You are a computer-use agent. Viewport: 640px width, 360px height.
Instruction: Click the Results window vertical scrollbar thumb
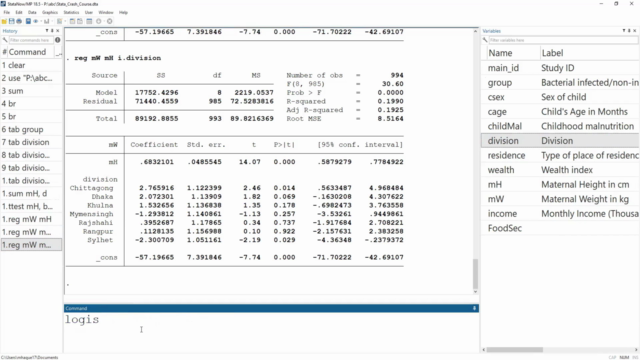[x=475, y=273]
